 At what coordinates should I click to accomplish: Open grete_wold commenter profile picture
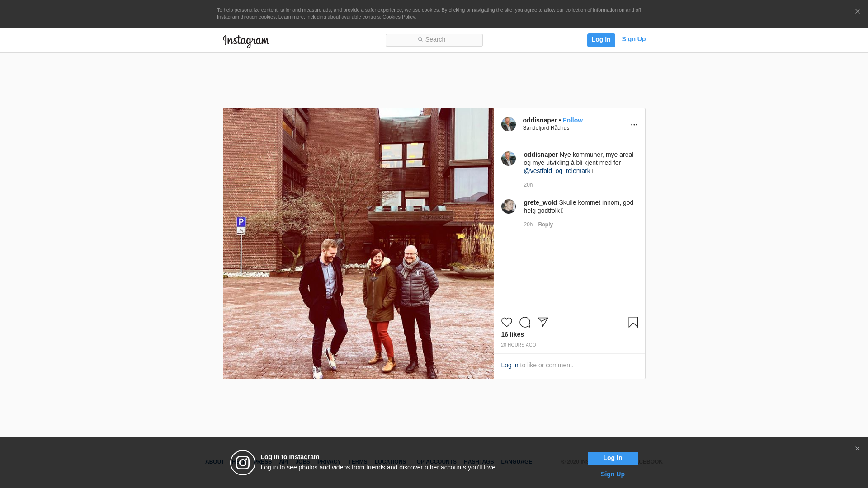(x=508, y=206)
